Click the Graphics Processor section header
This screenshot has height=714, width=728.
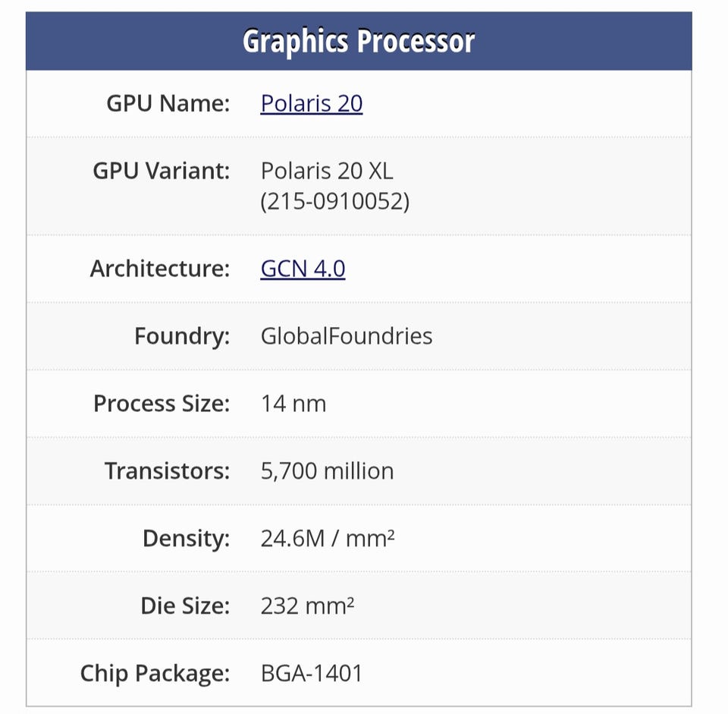(x=359, y=41)
